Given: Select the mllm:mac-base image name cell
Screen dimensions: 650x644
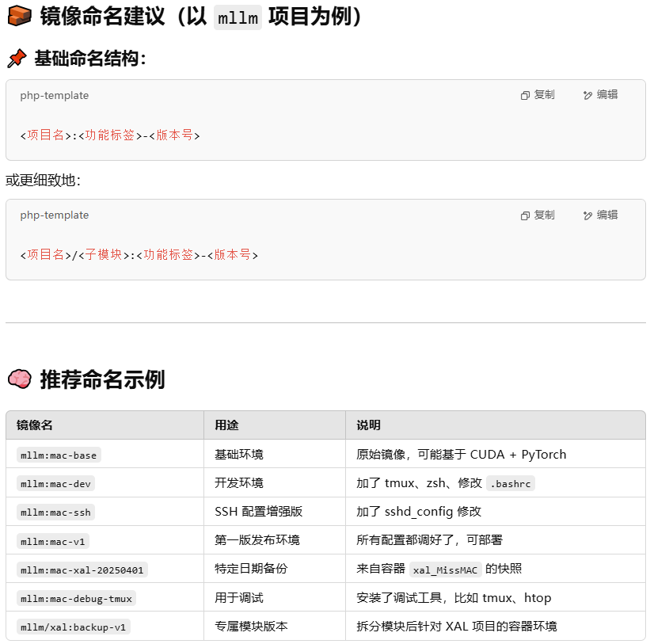Looking at the screenshot, I should coord(59,455).
